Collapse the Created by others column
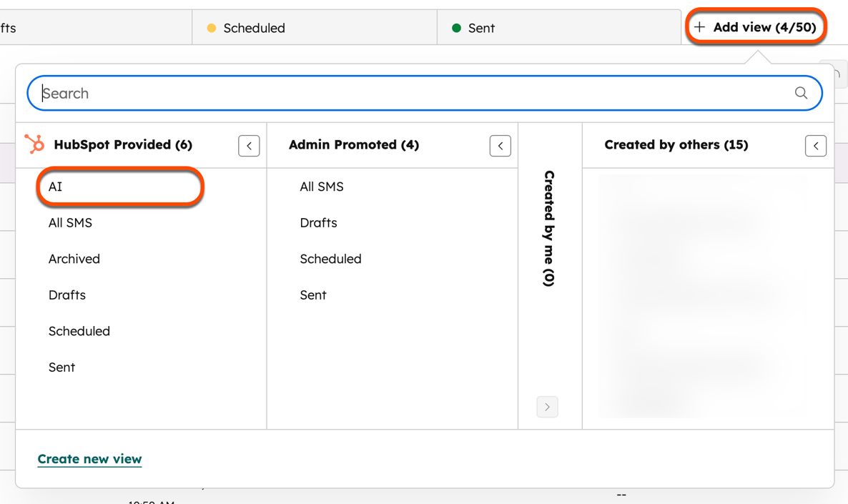 click(x=816, y=145)
